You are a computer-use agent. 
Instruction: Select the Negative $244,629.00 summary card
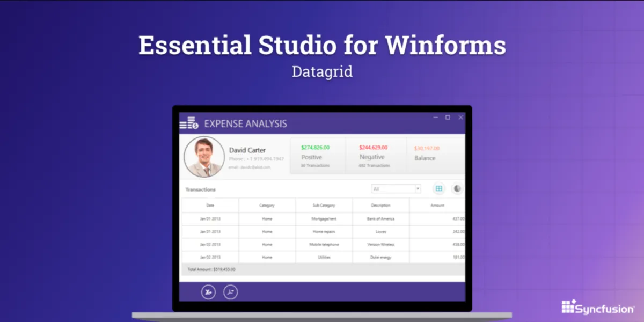click(376, 156)
